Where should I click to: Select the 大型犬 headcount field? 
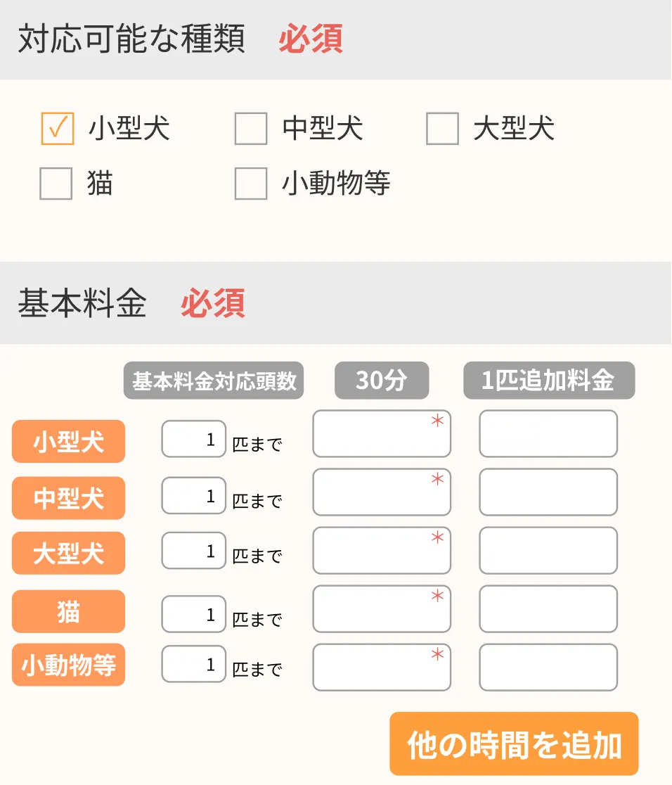194,551
